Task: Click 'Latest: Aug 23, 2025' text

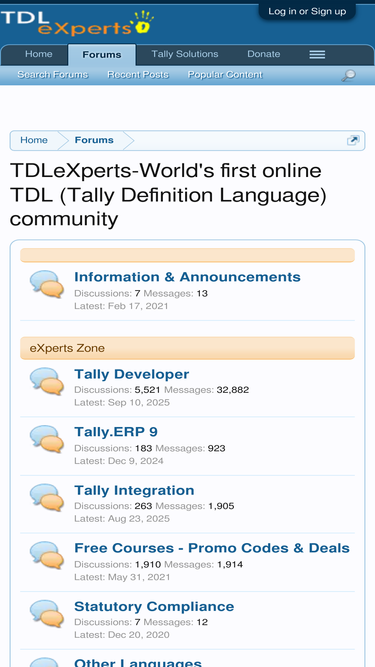Action: [x=122, y=519]
